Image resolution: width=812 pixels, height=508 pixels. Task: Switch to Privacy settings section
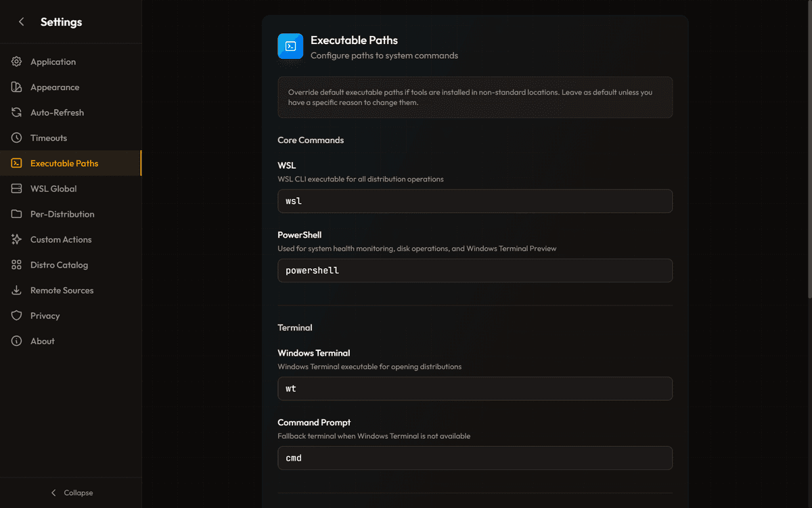click(x=45, y=316)
